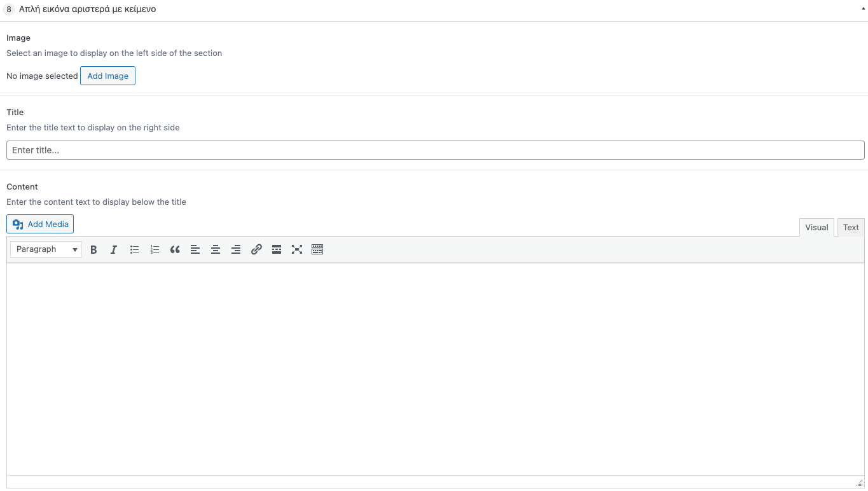Align text to the right
868x491 pixels.
[236, 249]
